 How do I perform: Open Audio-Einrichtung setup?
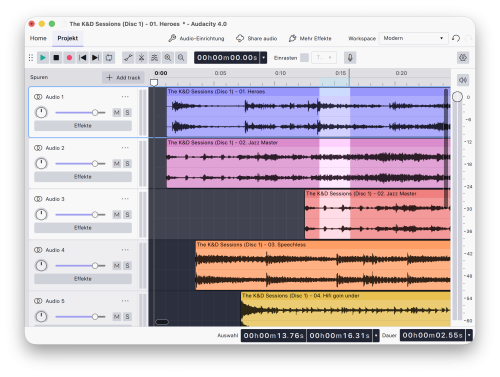pos(196,38)
